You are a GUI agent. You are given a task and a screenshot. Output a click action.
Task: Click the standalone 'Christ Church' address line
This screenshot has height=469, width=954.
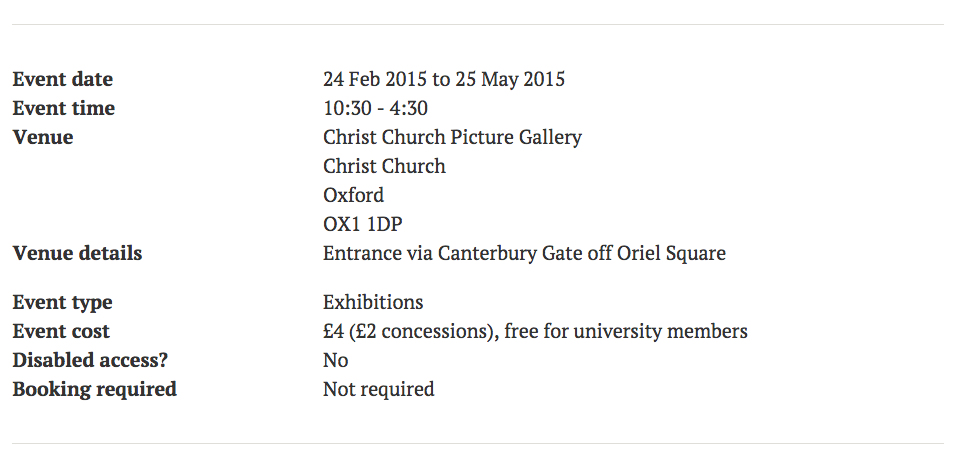coord(384,167)
